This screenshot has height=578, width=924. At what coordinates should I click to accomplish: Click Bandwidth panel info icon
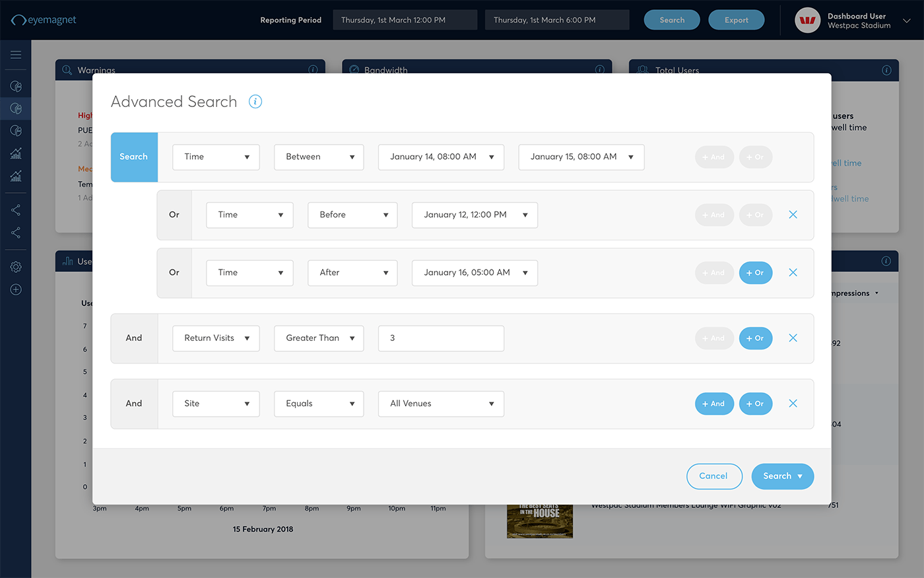(600, 69)
